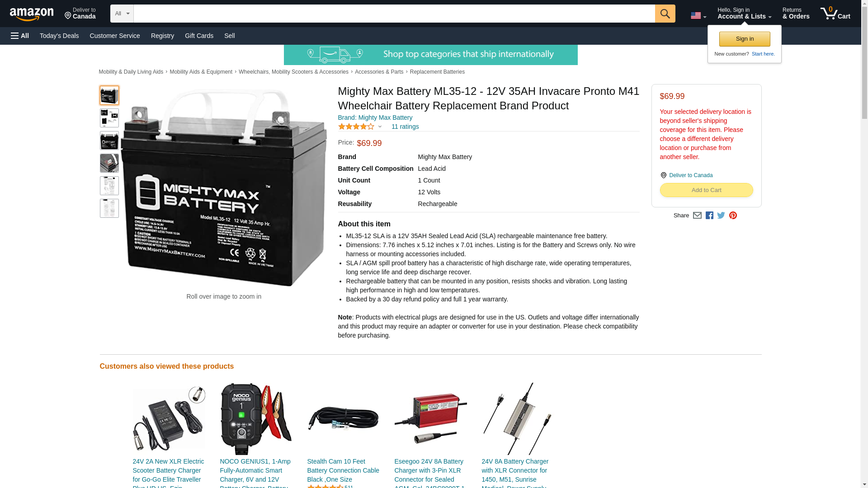Open the 11 ratings link
The height and width of the screenshot is (488, 868).
coord(405,127)
